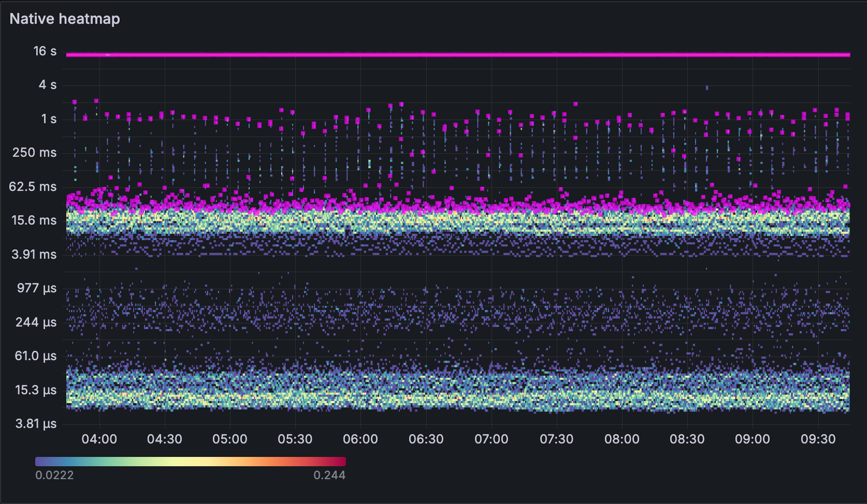Select the 05:30 time axis label
867x504 pixels.
coord(295,439)
